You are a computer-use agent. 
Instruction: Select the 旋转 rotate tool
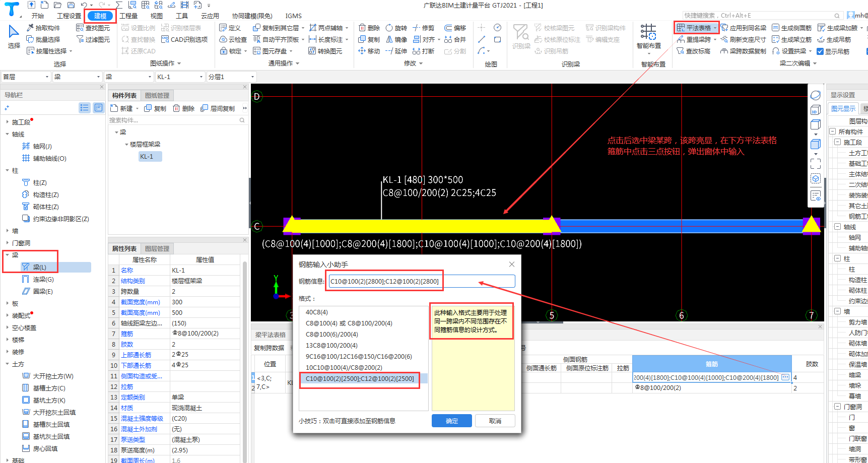coord(396,28)
